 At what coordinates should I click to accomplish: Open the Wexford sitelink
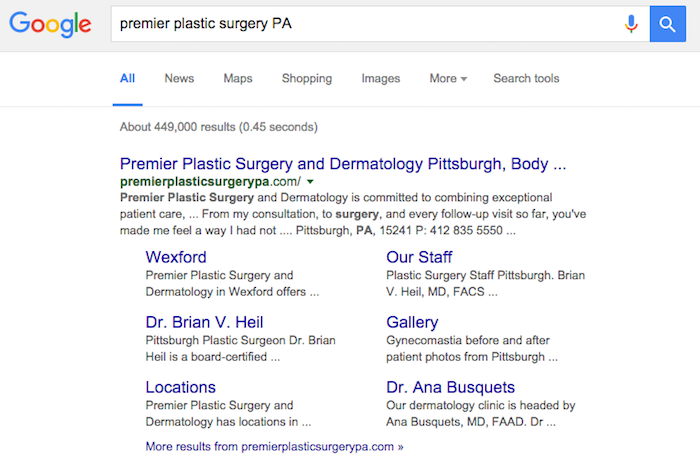[176, 257]
